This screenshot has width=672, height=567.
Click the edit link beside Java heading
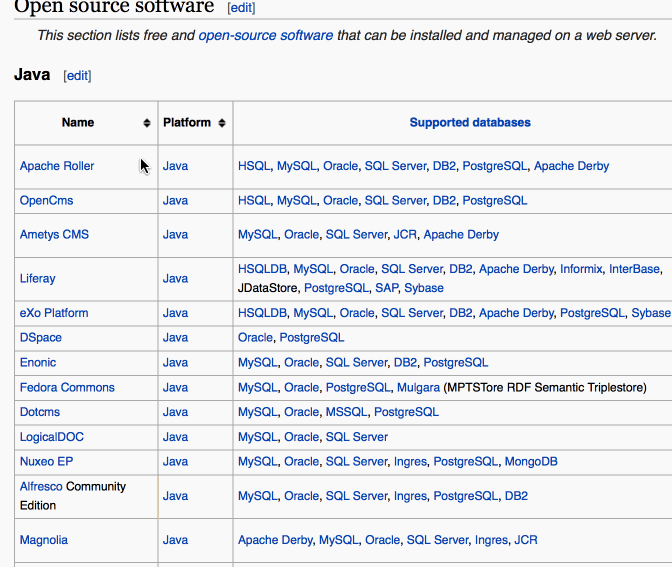pos(77,76)
